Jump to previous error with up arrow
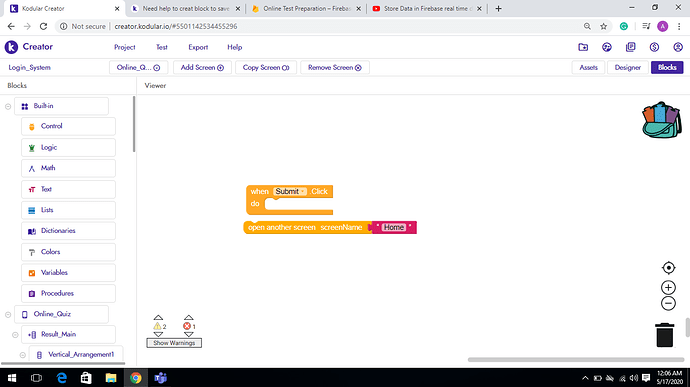 189,317
